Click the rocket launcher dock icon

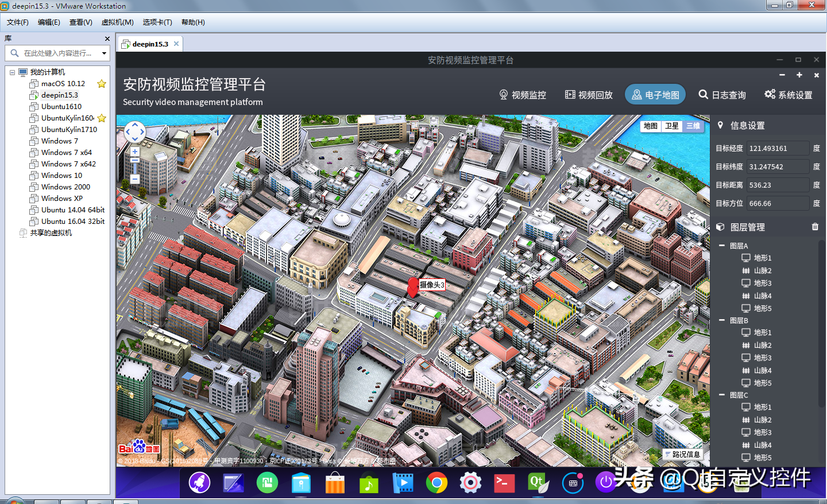199,483
